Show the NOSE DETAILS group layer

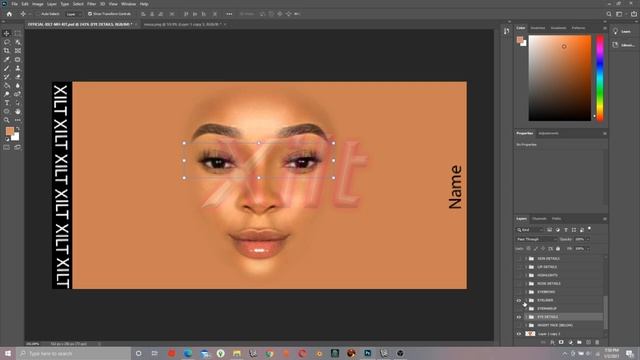[x=519, y=284]
